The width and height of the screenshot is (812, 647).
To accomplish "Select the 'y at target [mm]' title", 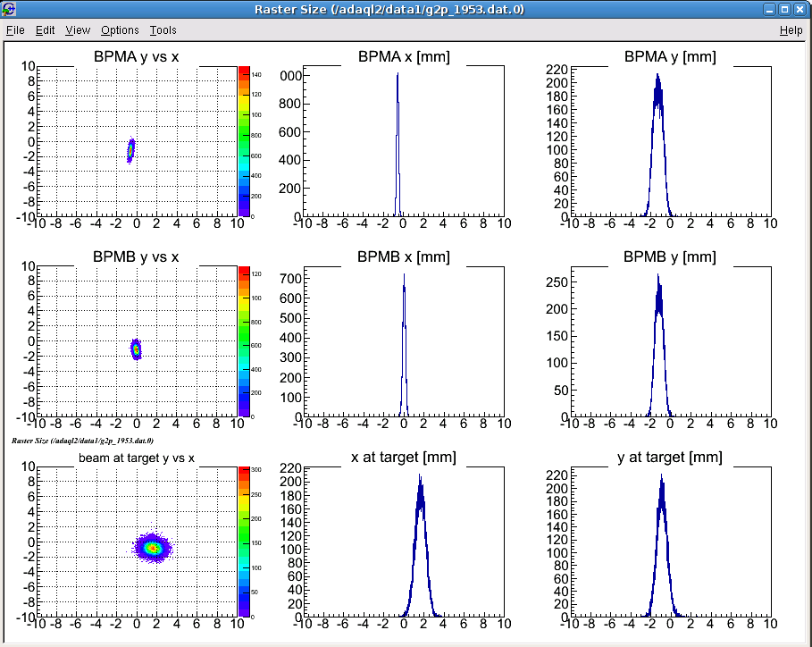I will point(670,458).
